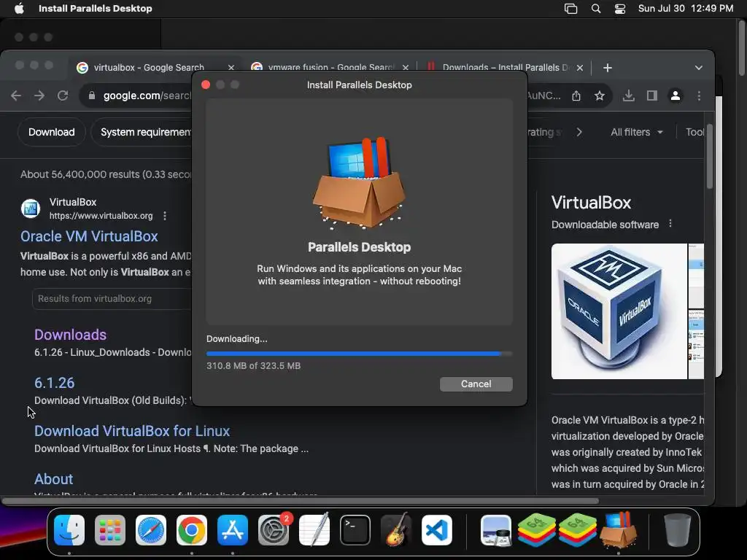Open Chrome downloads icon
Screen dimensions: 747x560
coord(628,96)
